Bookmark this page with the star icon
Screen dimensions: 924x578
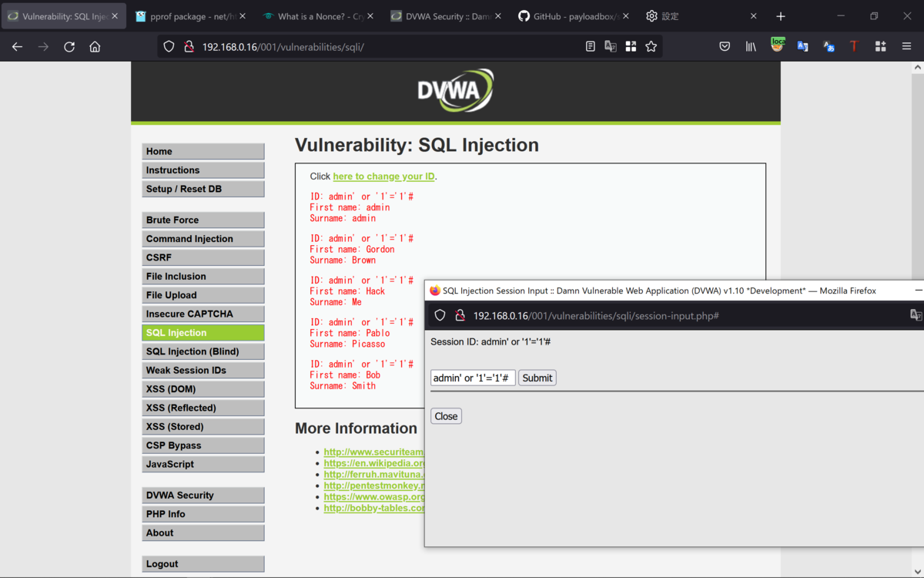coord(651,46)
